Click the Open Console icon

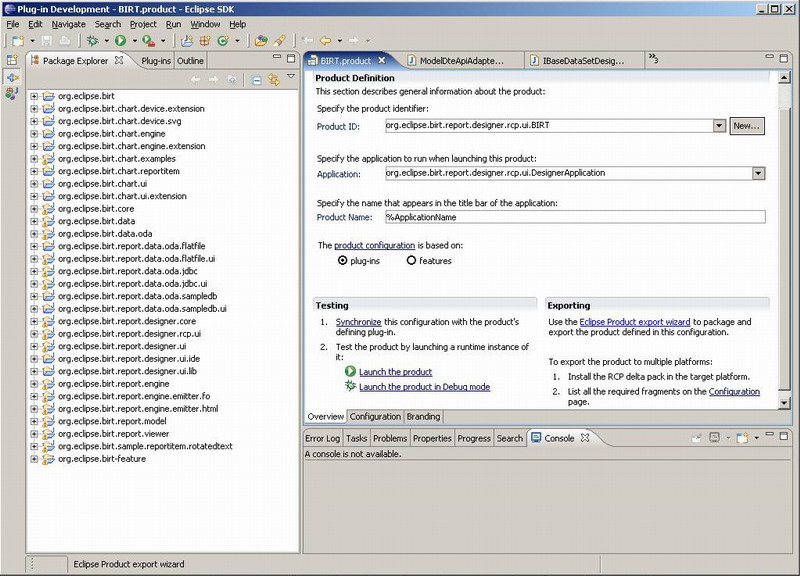click(742, 438)
